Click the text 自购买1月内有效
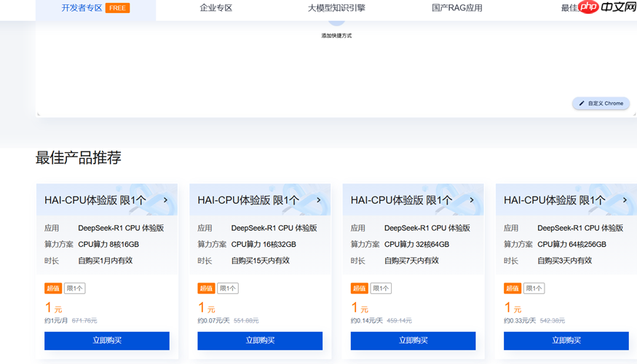Screen dimensions: 637x364 (x=106, y=261)
